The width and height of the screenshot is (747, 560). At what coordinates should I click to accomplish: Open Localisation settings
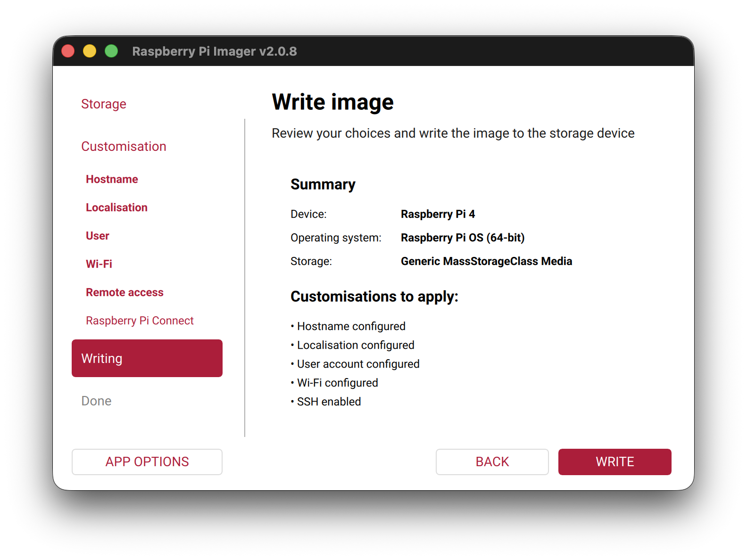coord(116,207)
